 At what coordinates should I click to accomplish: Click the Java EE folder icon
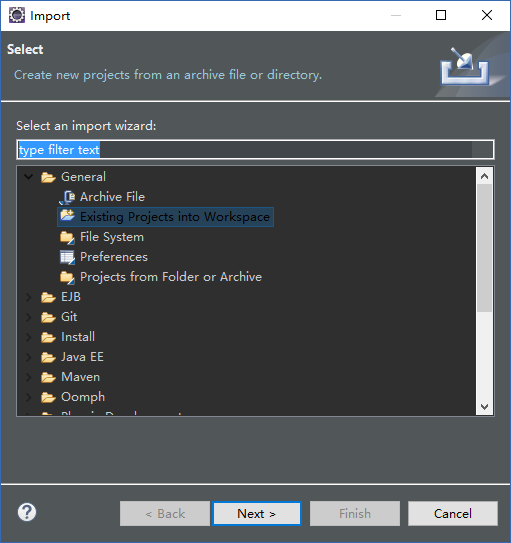tap(48, 357)
